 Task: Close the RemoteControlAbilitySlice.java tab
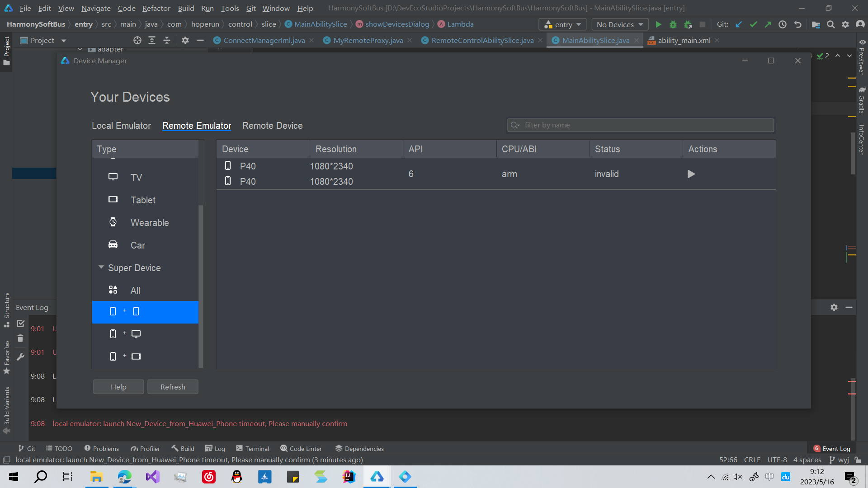[x=540, y=40]
